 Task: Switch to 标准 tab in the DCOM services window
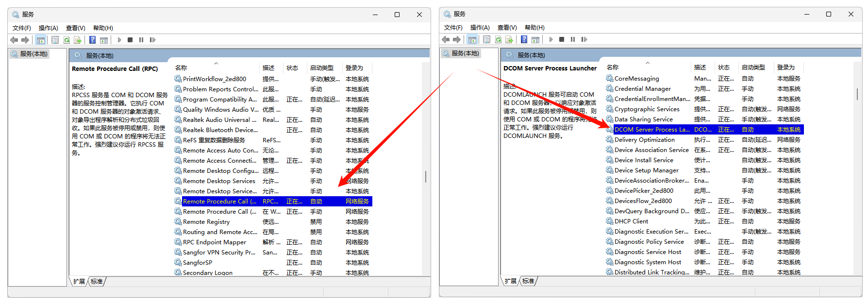click(x=528, y=281)
